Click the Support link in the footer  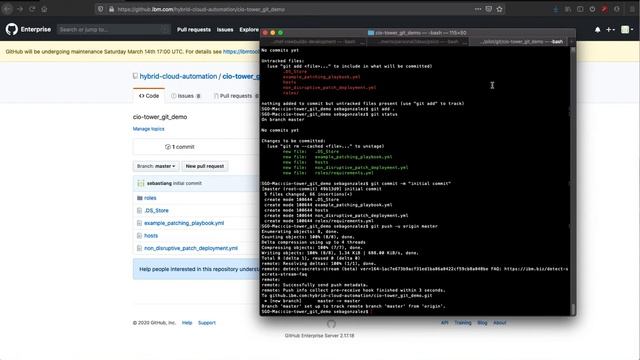pyautogui.click(x=207, y=323)
